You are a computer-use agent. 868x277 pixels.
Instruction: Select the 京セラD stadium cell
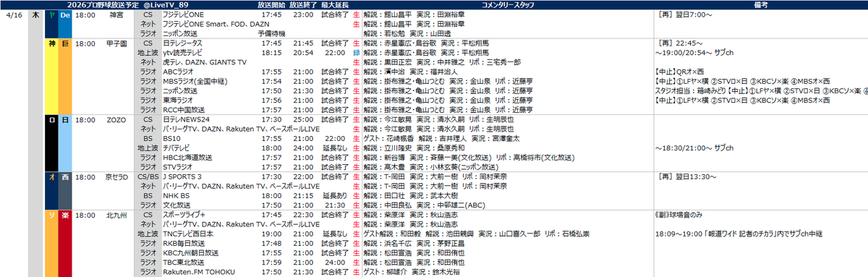pos(116,176)
